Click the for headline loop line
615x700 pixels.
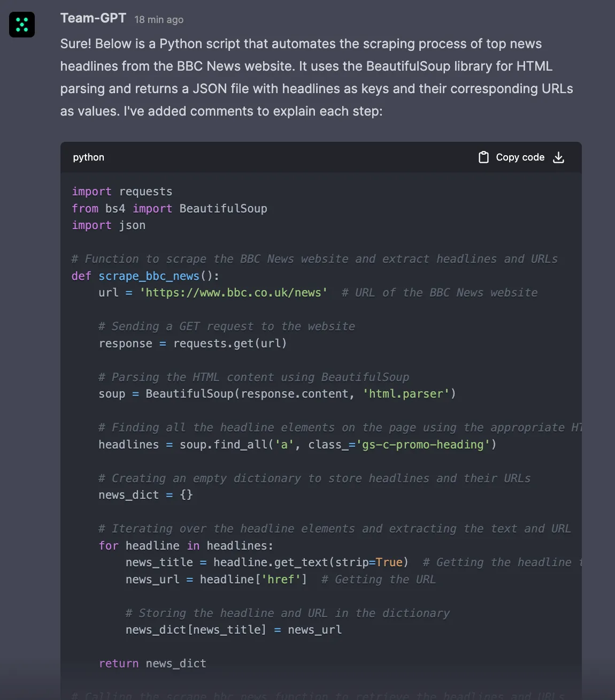pyautogui.click(x=185, y=545)
